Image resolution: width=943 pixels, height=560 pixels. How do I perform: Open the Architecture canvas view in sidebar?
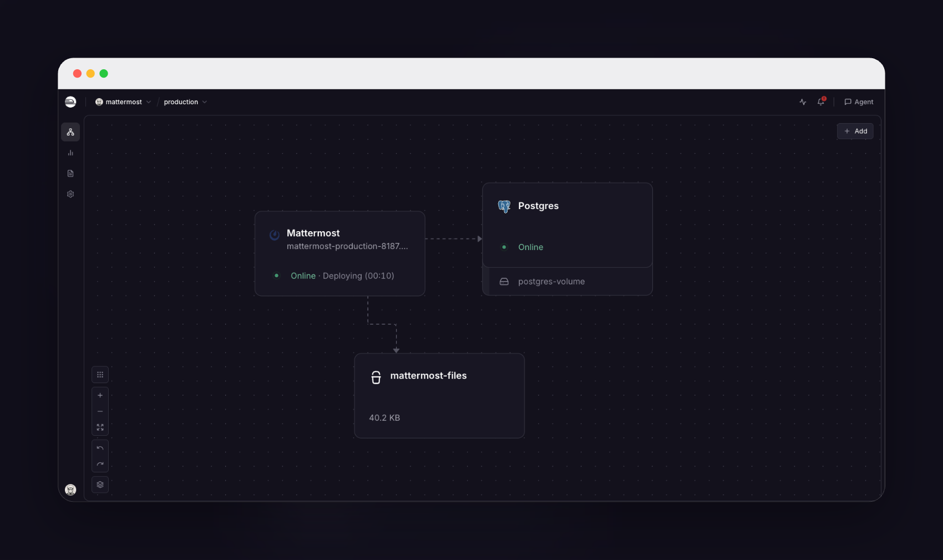pyautogui.click(x=70, y=132)
